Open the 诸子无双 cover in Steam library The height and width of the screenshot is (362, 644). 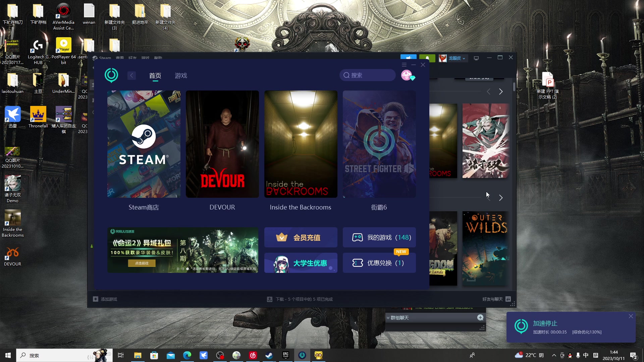(x=486, y=141)
